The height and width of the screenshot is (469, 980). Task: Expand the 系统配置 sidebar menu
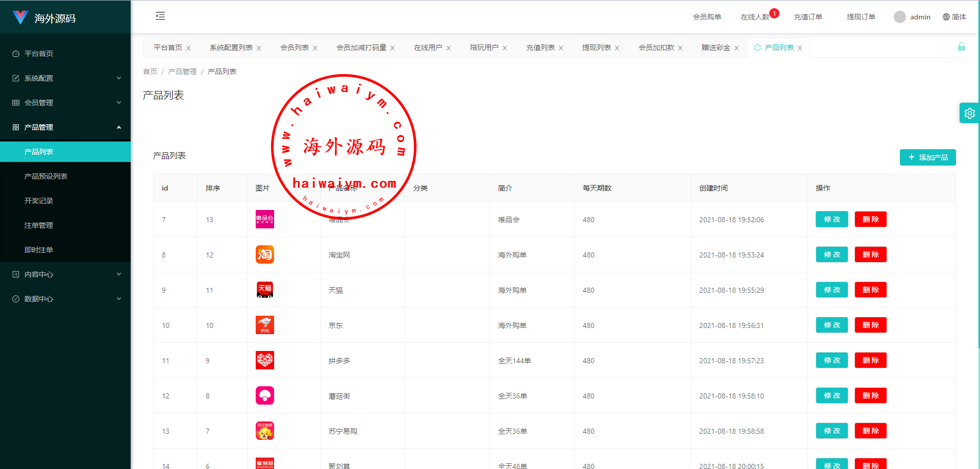click(x=65, y=78)
